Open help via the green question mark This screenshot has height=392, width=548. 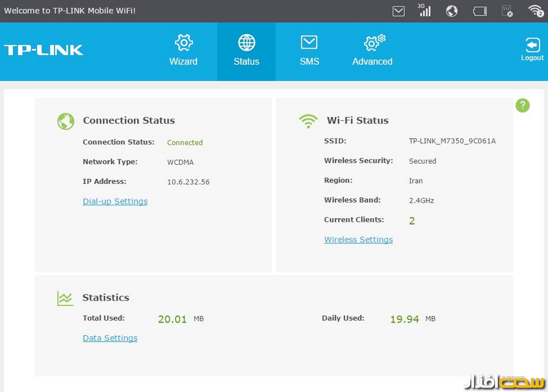pos(522,105)
